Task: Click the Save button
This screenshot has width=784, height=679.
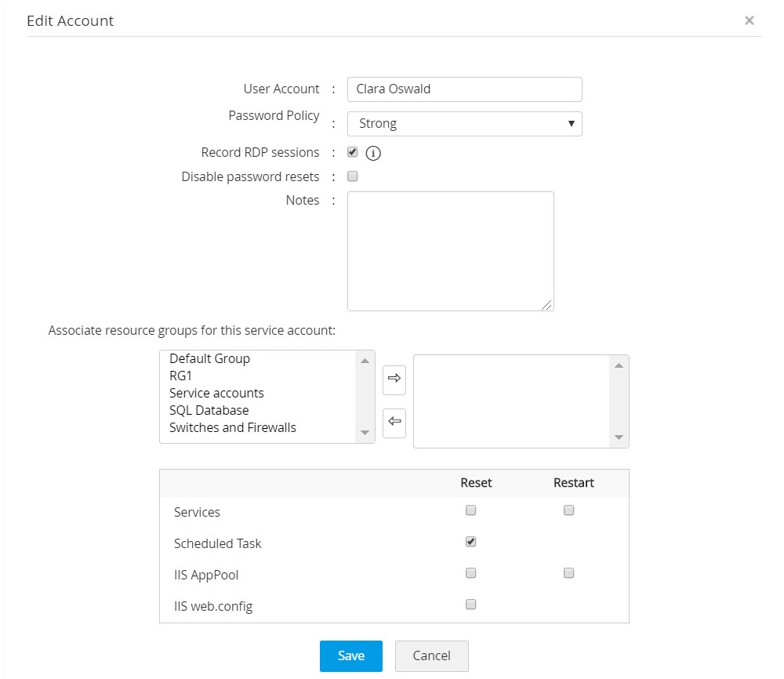Action: [x=350, y=656]
